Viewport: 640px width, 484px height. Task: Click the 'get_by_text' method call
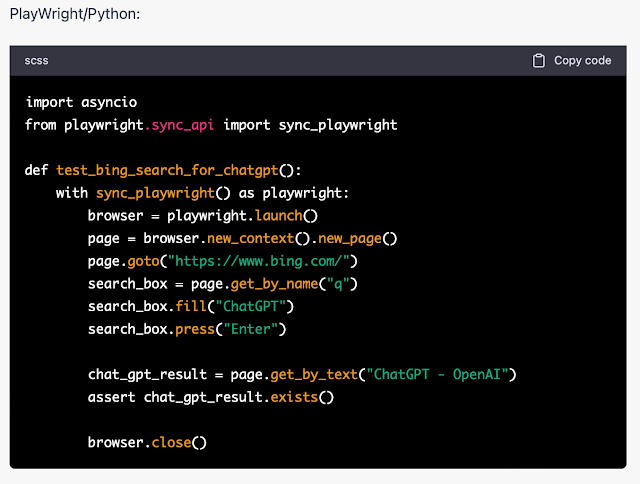tap(314, 374)
